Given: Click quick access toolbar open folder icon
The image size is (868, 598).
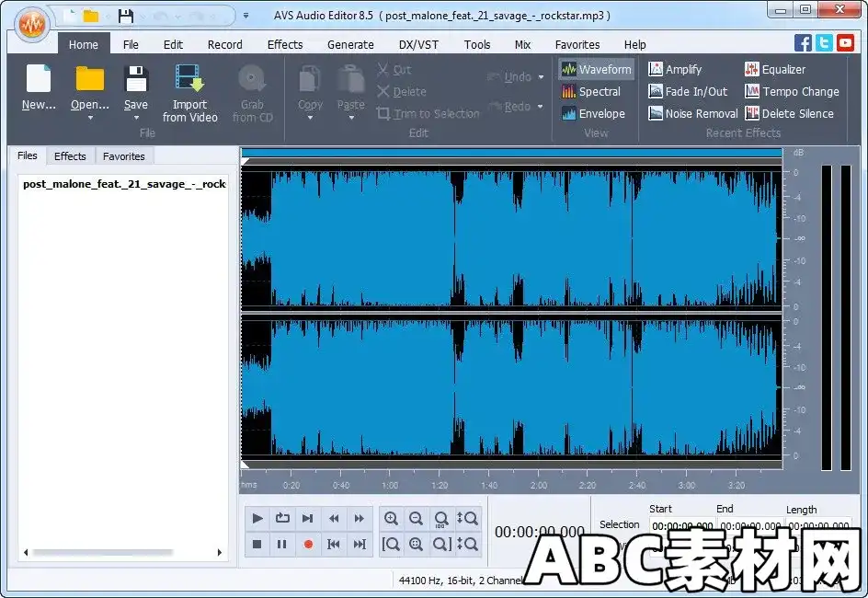Looking at the screenshot, I should [x=91, y=16].
